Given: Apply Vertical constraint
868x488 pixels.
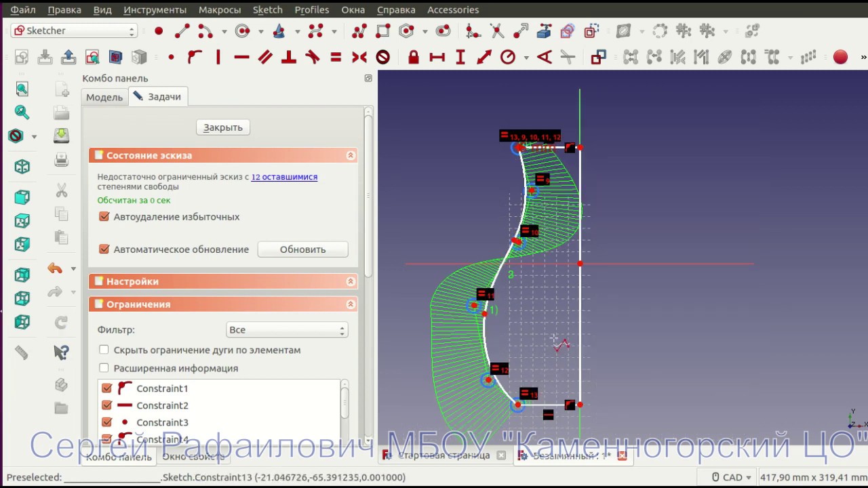Looking at the screenshot, I should coord(218,58).
